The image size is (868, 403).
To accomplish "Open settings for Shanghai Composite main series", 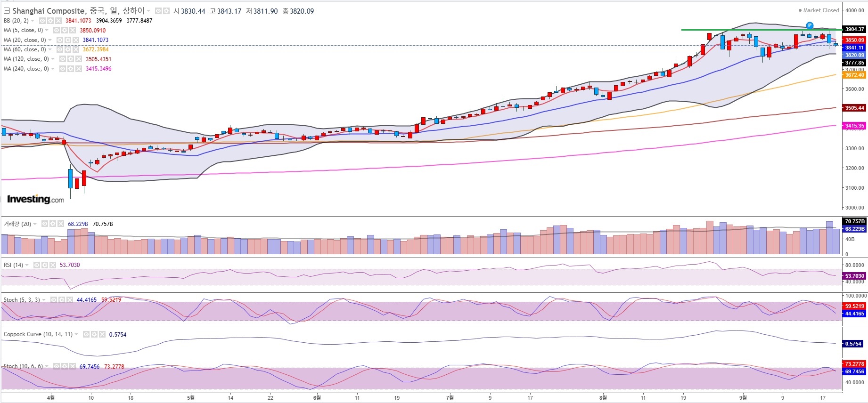I will point(166,11).
